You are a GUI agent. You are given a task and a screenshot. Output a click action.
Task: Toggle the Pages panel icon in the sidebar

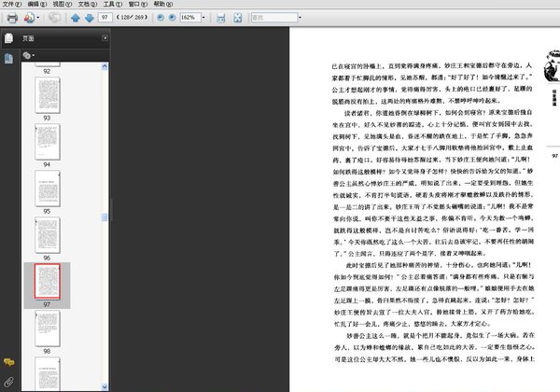(x=8, y=38)
